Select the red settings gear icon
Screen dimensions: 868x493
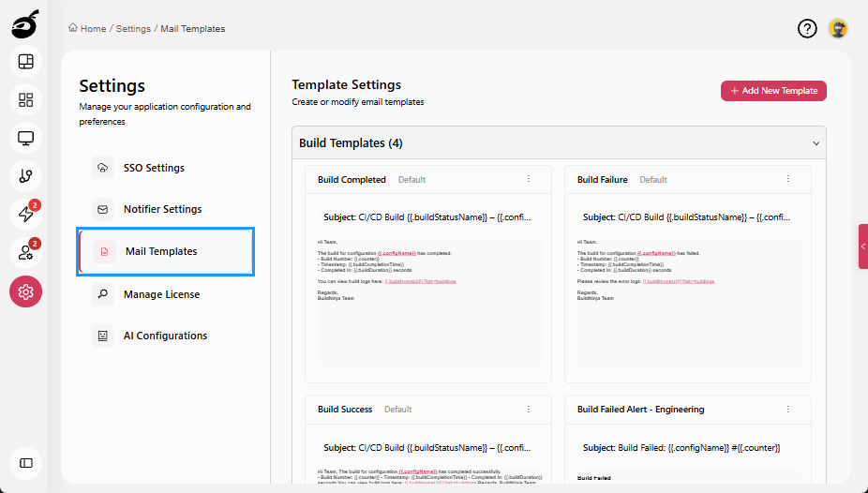(25, 291)
